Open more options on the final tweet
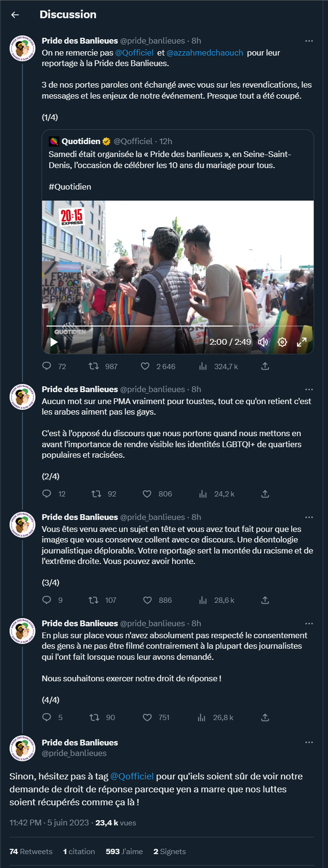This screenshot has width=328, height=868. tap(309, 742)
